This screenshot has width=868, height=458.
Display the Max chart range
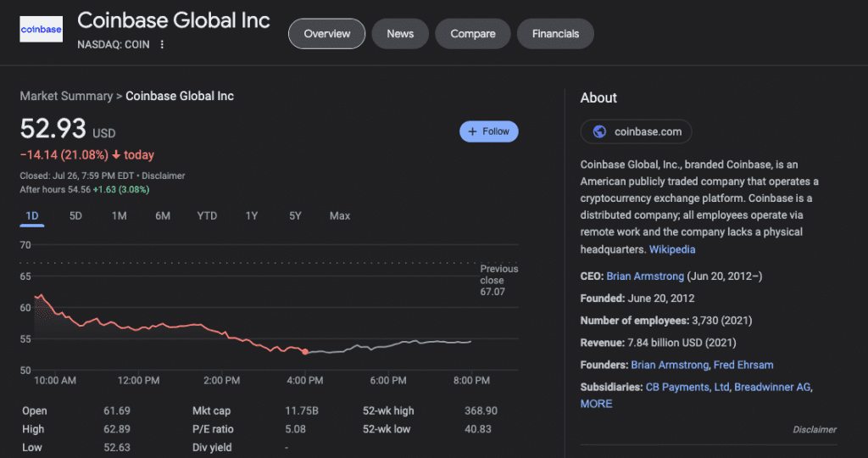tap(340, 216)
